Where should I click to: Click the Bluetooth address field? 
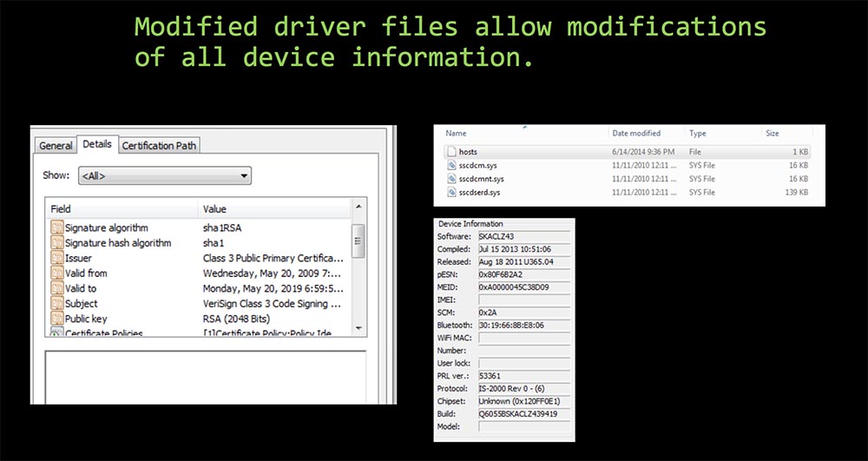coord(523,326)
